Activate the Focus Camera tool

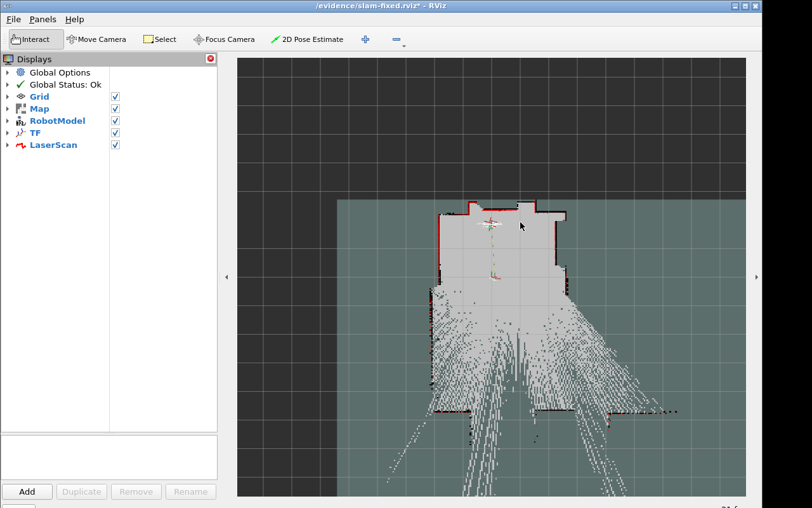click(x=224, y=39)
